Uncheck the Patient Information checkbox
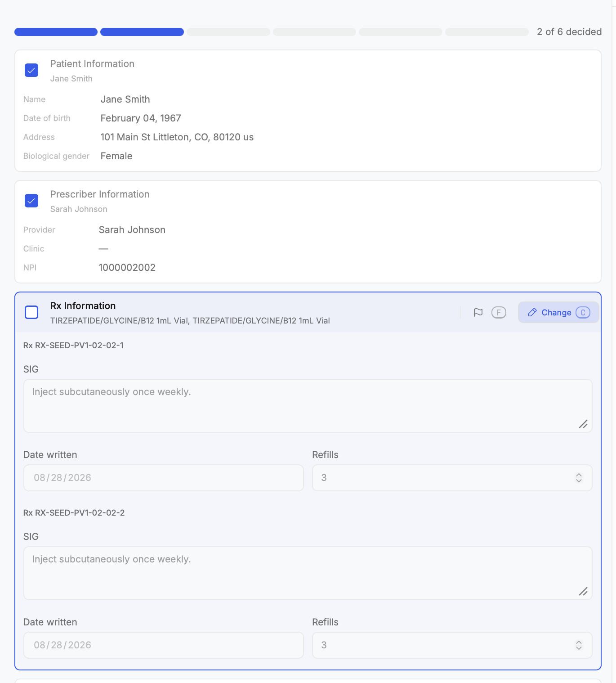The height and width of the screenshot is (683, 616). tap(31, 70)
